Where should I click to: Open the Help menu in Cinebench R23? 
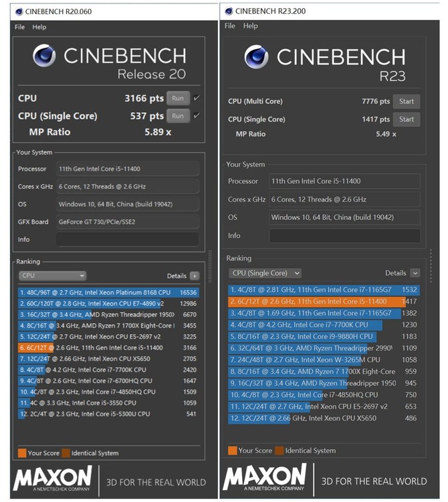[x=250, y=26]
